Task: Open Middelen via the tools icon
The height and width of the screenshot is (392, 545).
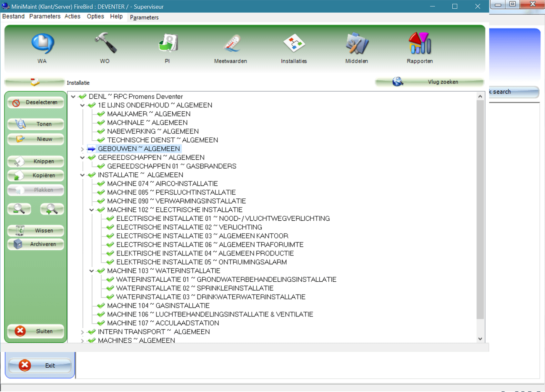Action: coord(357,44)
